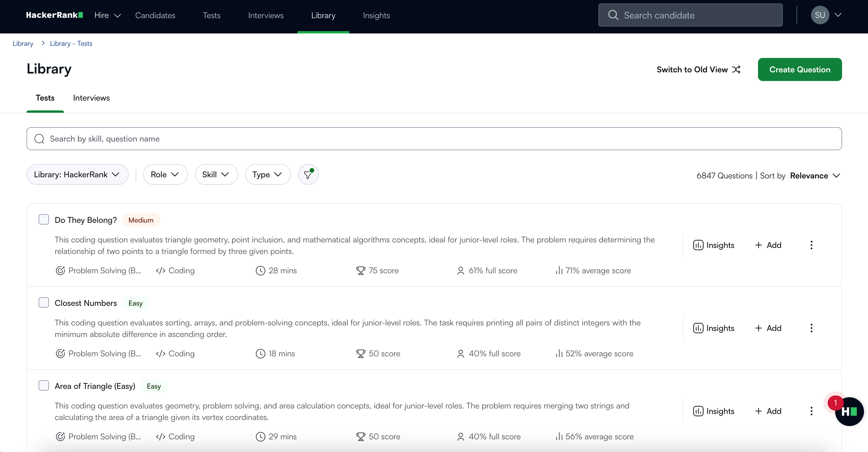
Task: Tick the Area of Triangle (Easy) checkbox
Action: coord(44,385)
